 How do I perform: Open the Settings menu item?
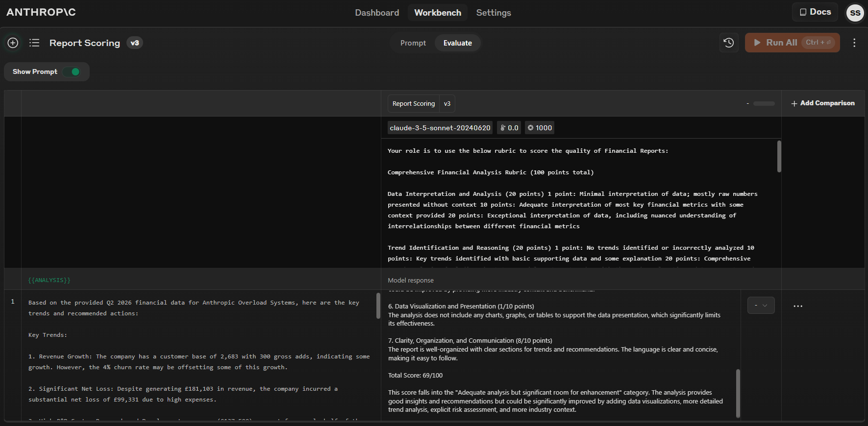[493, 13]
